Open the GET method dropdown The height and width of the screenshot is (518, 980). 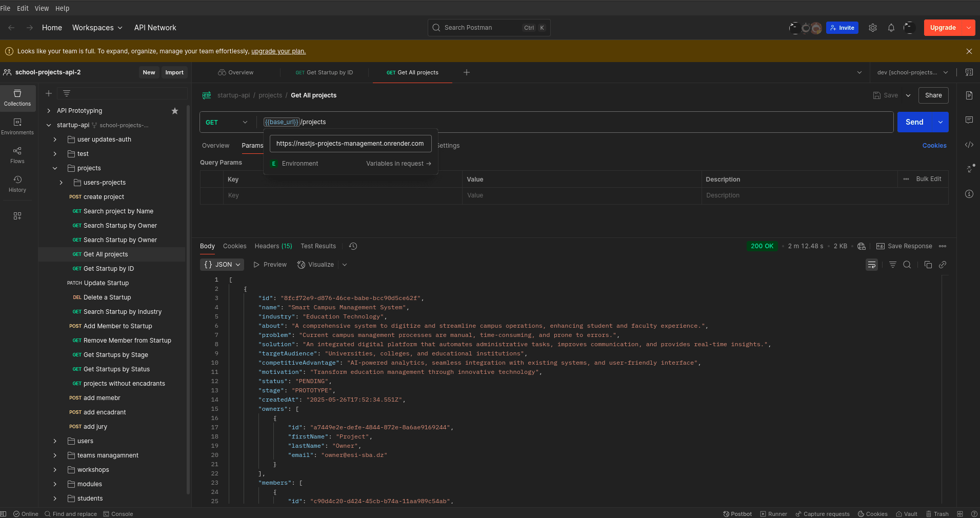(x=227, y=122)
